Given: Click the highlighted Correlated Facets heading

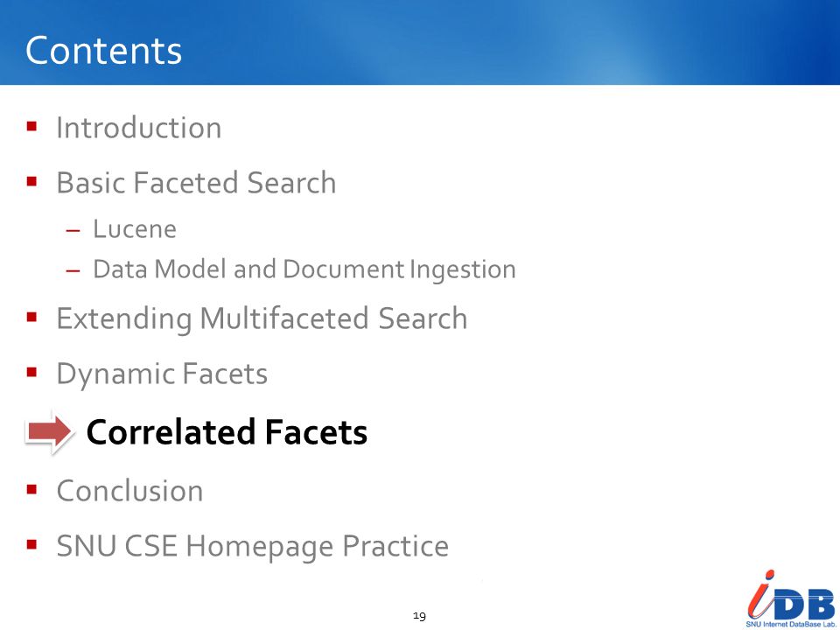Looking at the screenshot, I should pyautogui.click(x=227, y=432).
